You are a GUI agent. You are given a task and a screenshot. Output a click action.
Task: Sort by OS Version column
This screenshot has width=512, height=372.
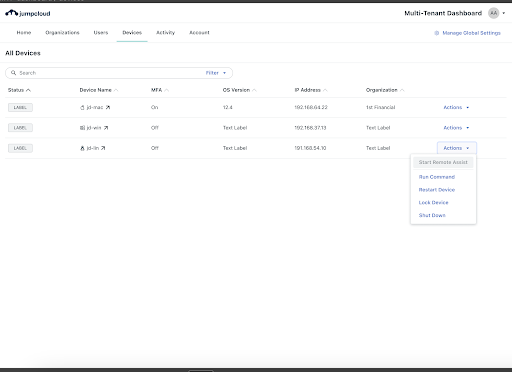[239, 90]
